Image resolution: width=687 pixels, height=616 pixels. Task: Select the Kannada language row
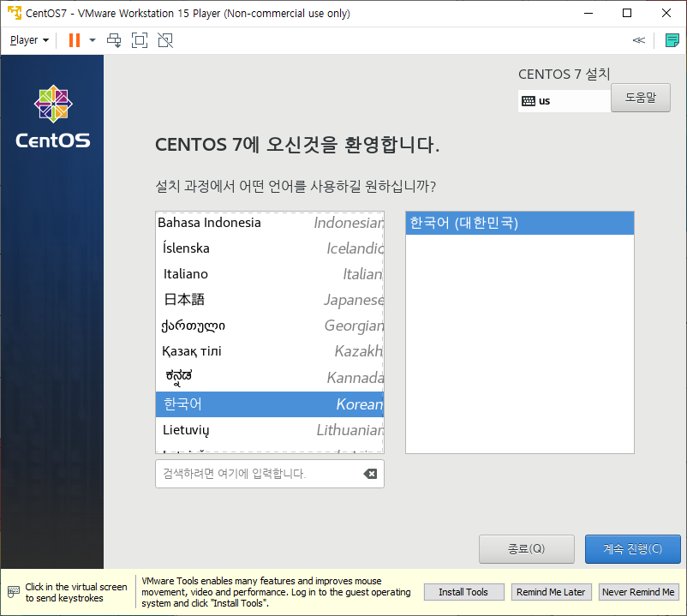point(270,377)
